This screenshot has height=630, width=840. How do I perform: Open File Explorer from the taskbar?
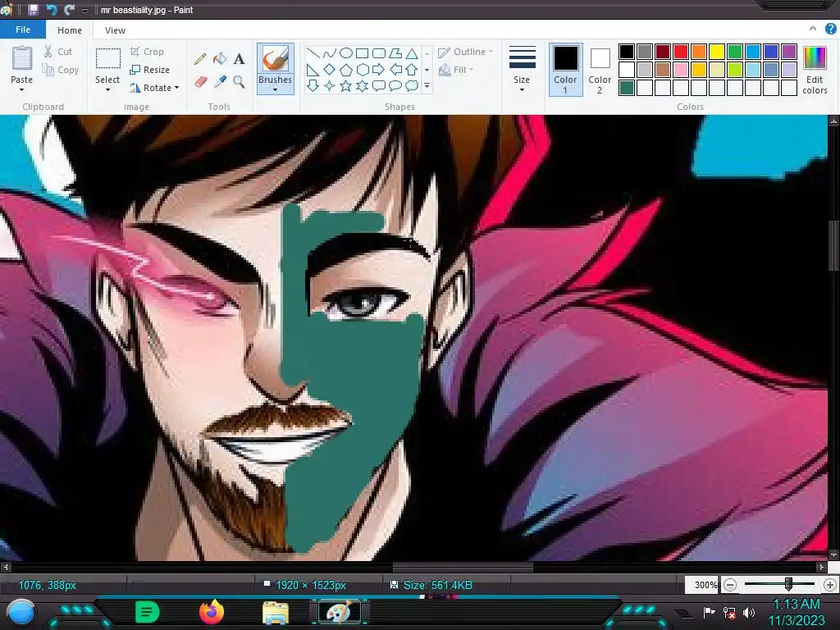click(x=276, y=613)
